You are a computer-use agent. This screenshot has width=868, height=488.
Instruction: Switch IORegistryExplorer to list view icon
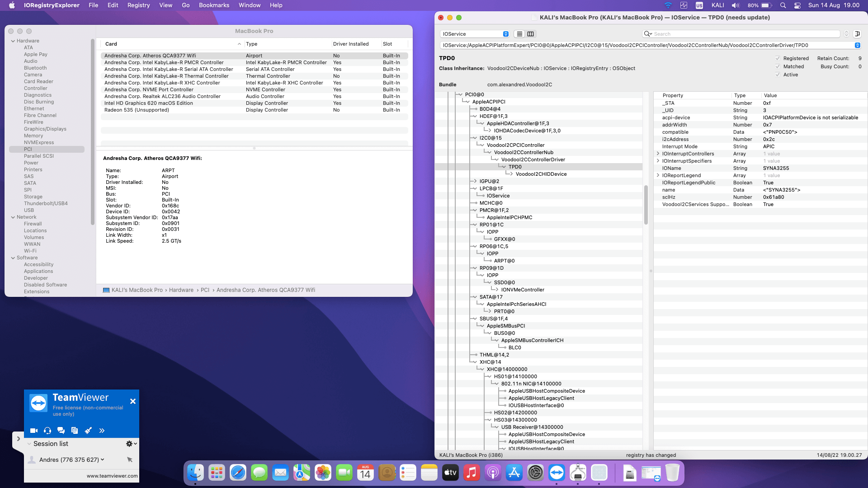pyautogui.click(x=519, y=34)
